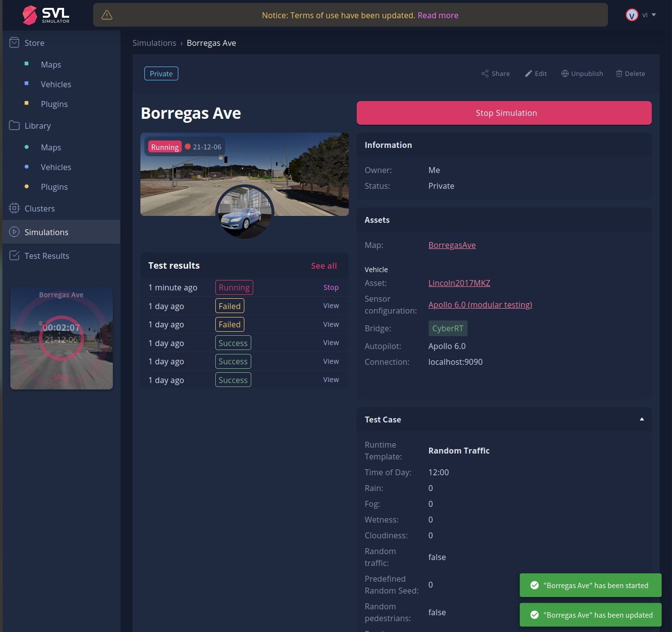This screenshot has width=672, height=632.
Task: Click the Clusters chip icon
Action: (14, 209)
